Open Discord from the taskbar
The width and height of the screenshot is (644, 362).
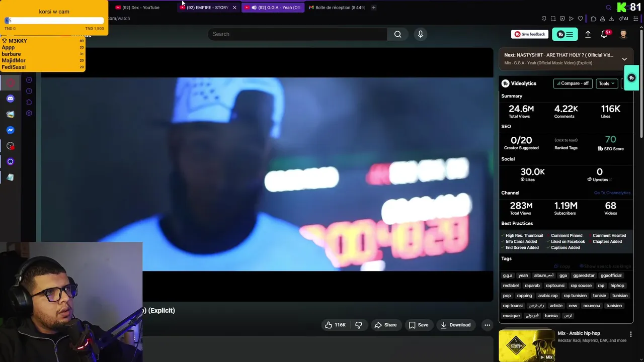[x=11, y=99]
